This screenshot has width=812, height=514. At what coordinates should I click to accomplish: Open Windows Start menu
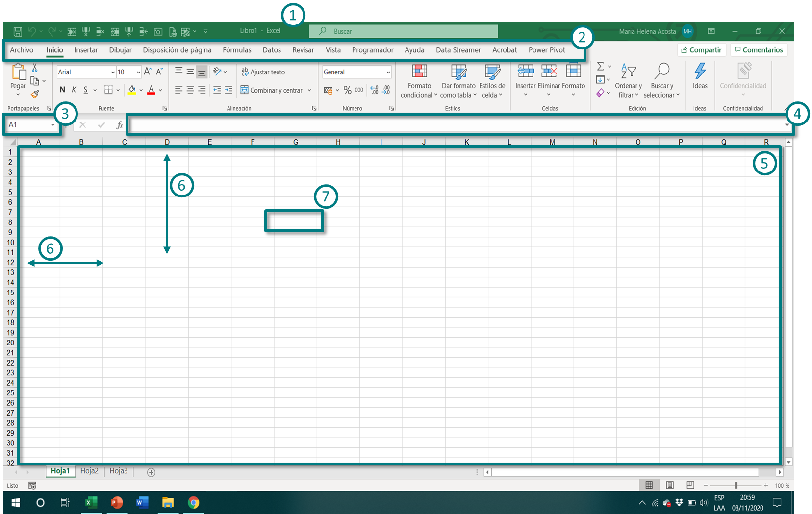pyautogui.click(x=16, y=503)
